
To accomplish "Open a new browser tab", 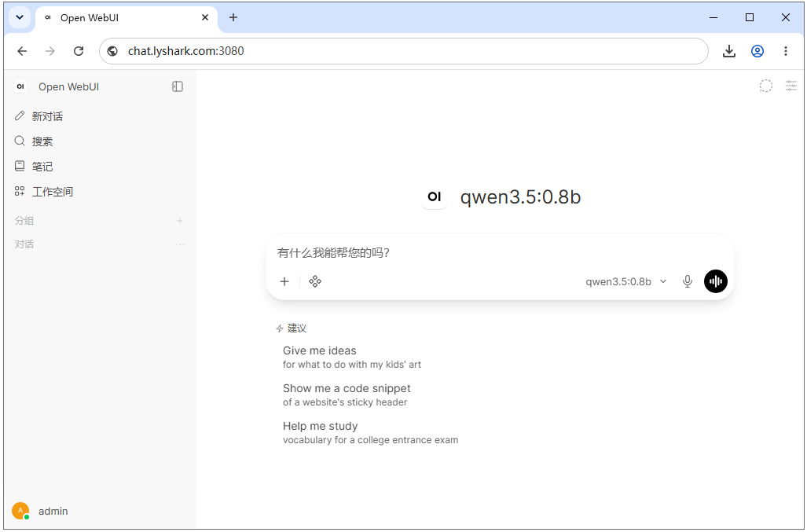I will pos(233,17).
